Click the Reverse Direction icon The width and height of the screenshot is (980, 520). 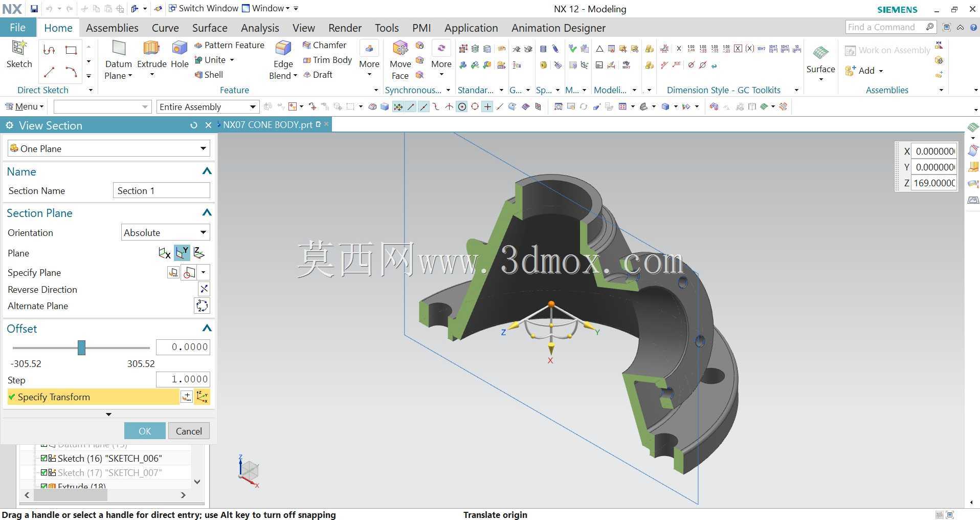pyautogui.click(x=204, y=289)
